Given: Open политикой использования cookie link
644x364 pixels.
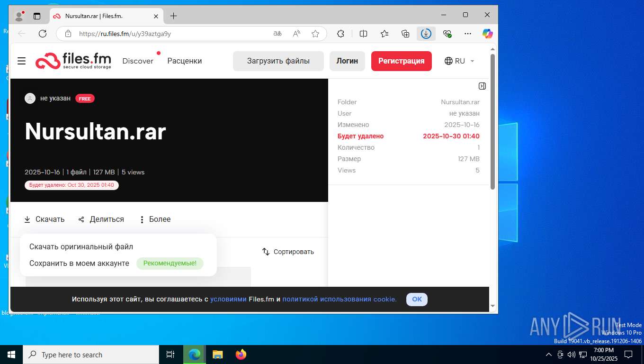Looking at the screenshot, I should tap(340, 299).
